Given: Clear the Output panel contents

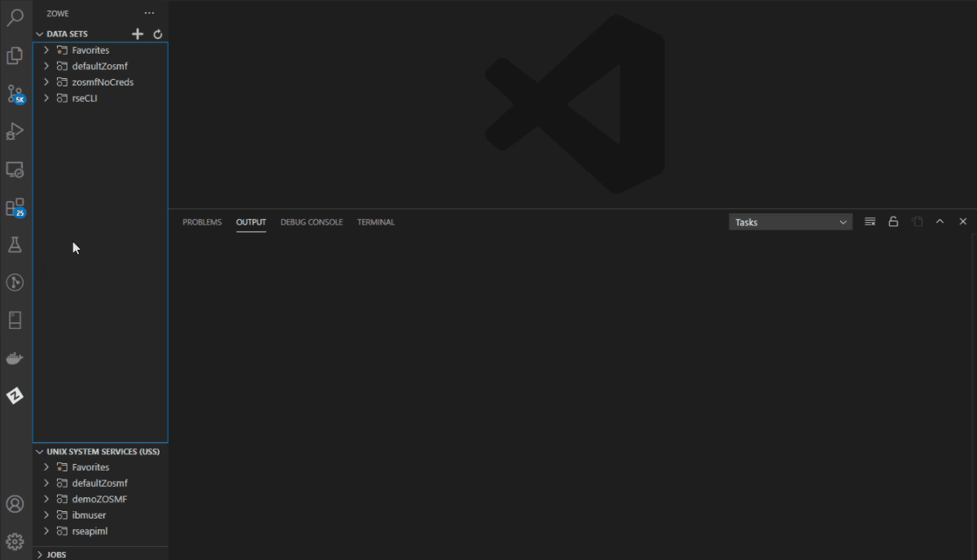Looking at the screenshot, I should pos(870,221).
